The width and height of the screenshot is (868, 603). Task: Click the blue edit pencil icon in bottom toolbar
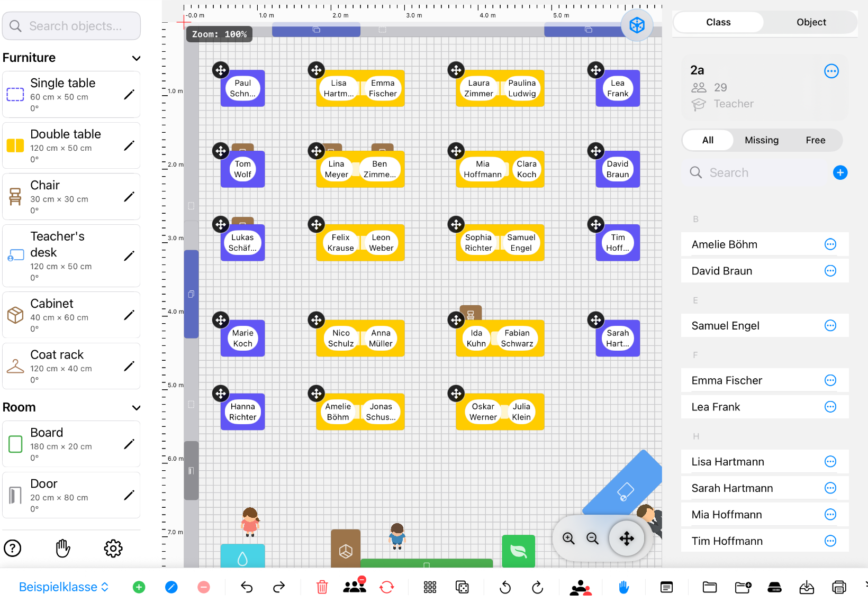coord(171,587)
